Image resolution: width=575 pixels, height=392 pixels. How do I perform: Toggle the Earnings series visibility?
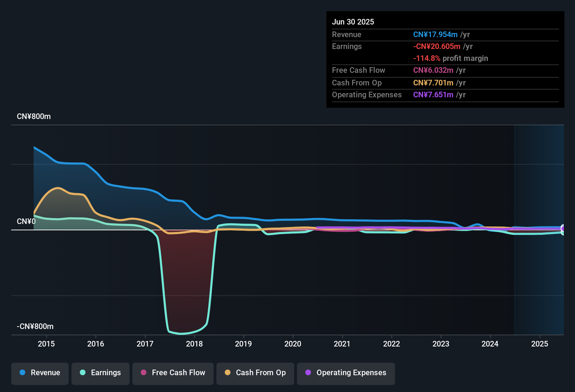point(100,373)
